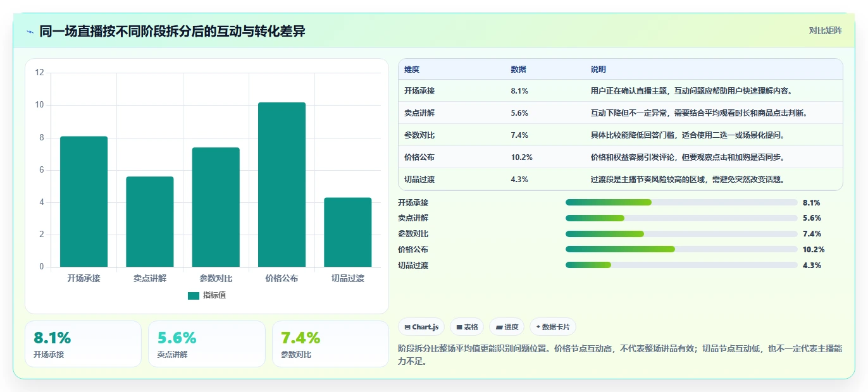Click the 价格公布 progress bar
Viewport: 868px width, 392px height.
coord(681,249)
